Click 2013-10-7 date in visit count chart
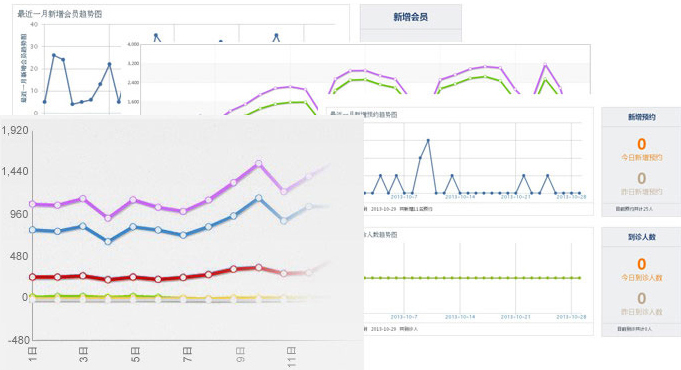 click(404, 317)
